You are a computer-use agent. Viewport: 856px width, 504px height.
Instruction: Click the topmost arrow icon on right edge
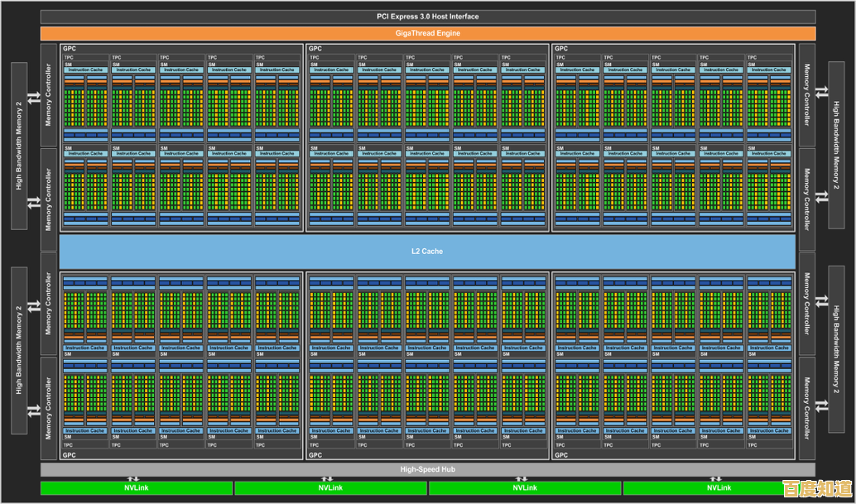coord(821,93)
